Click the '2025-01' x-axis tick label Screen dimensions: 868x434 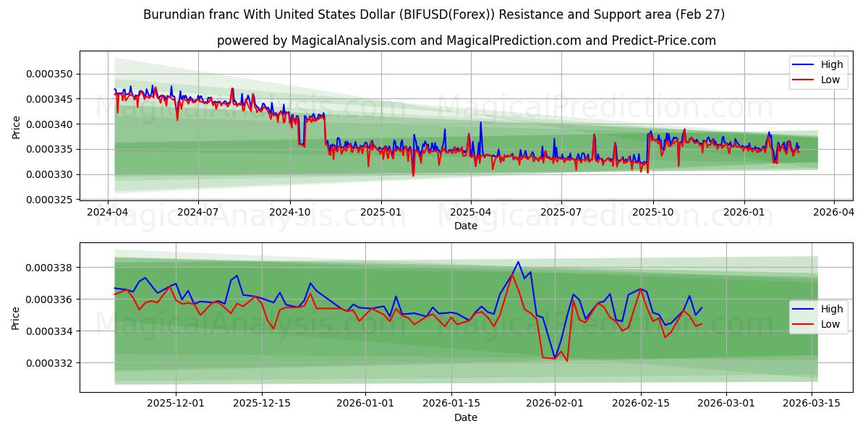(x=380, y=213)
